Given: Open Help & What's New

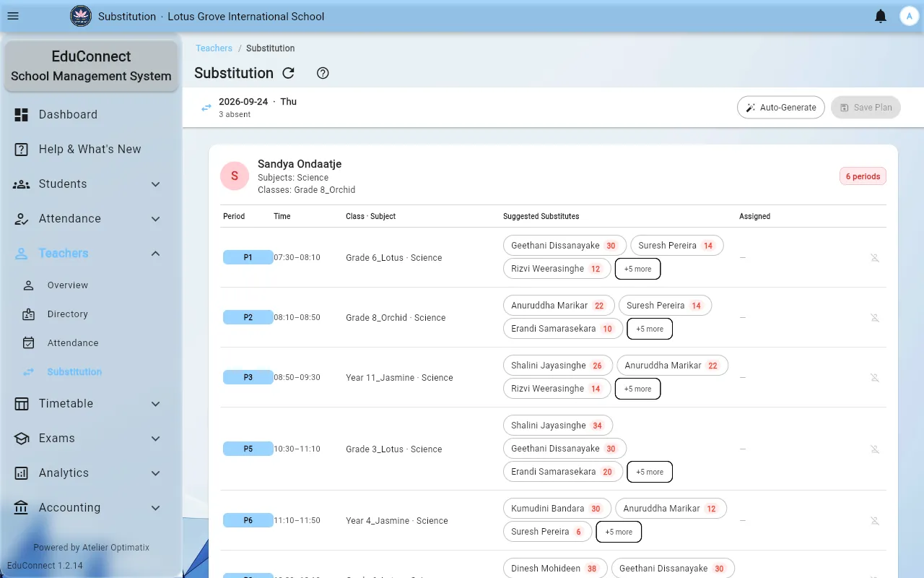Looking at the screenshot, I should coord(91,149).
